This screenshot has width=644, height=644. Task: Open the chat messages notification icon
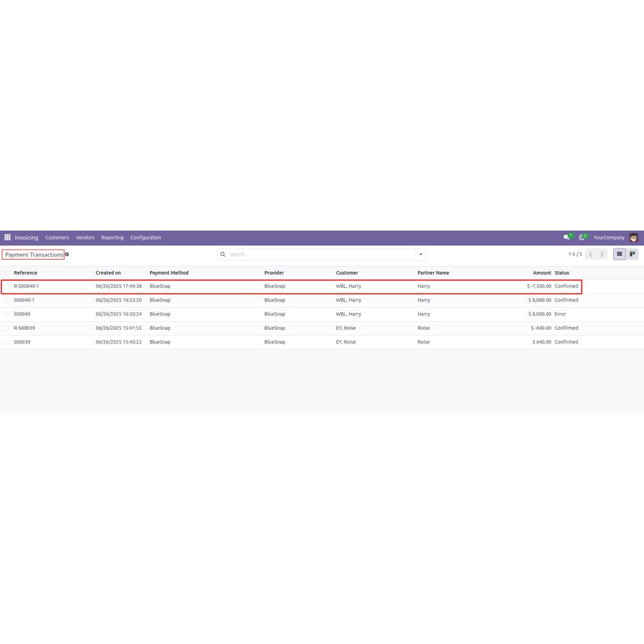click(567, 238)
